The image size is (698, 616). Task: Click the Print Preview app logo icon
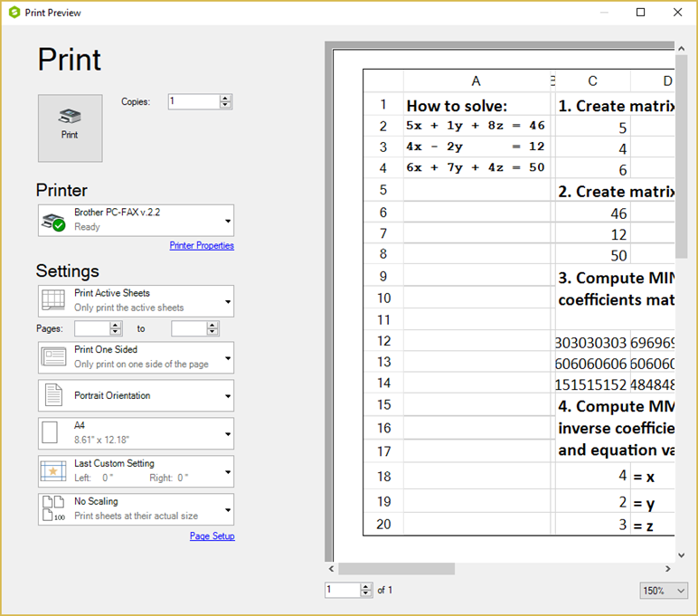click(x=14, y=13)
